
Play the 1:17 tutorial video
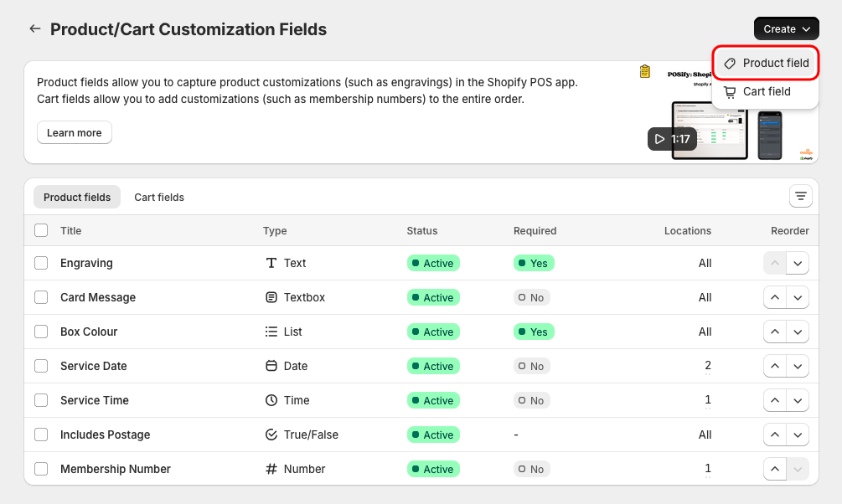click(672, 139)
